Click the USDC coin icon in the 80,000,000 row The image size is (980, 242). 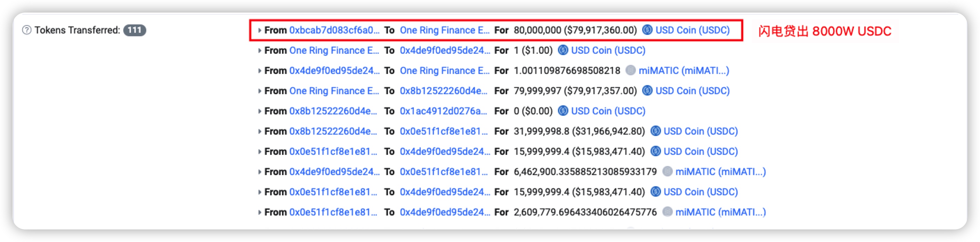point(647,30)
